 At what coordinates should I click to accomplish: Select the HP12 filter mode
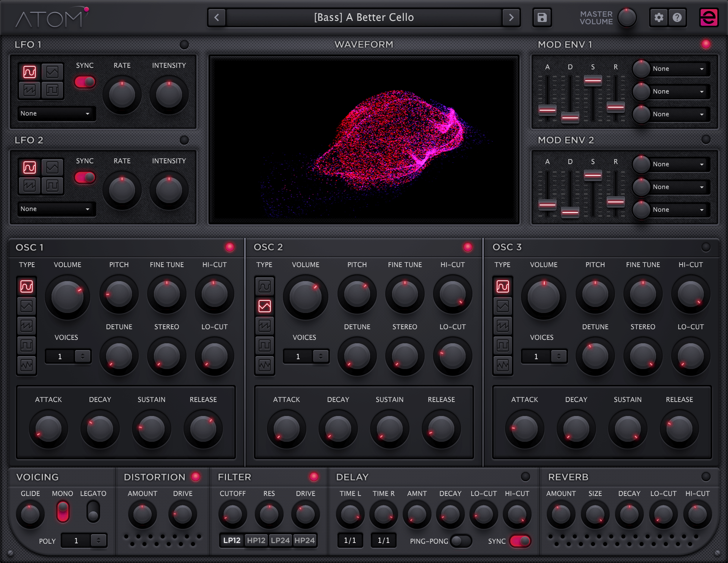pos(256,540)
